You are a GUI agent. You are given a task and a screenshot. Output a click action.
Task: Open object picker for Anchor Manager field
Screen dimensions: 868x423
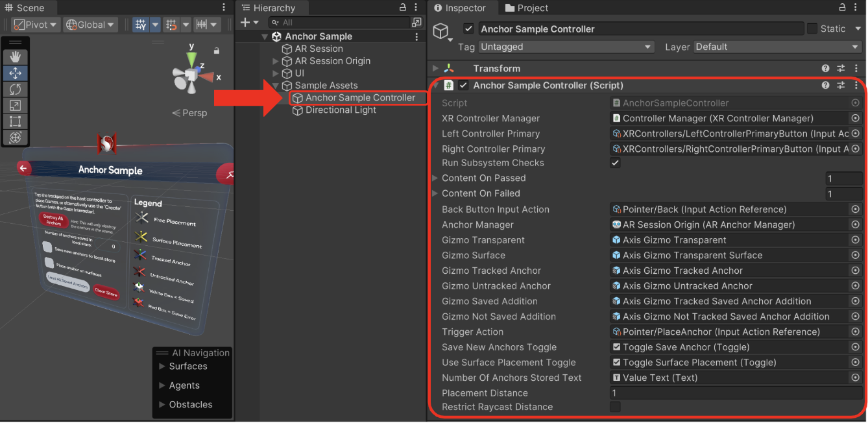856,224
